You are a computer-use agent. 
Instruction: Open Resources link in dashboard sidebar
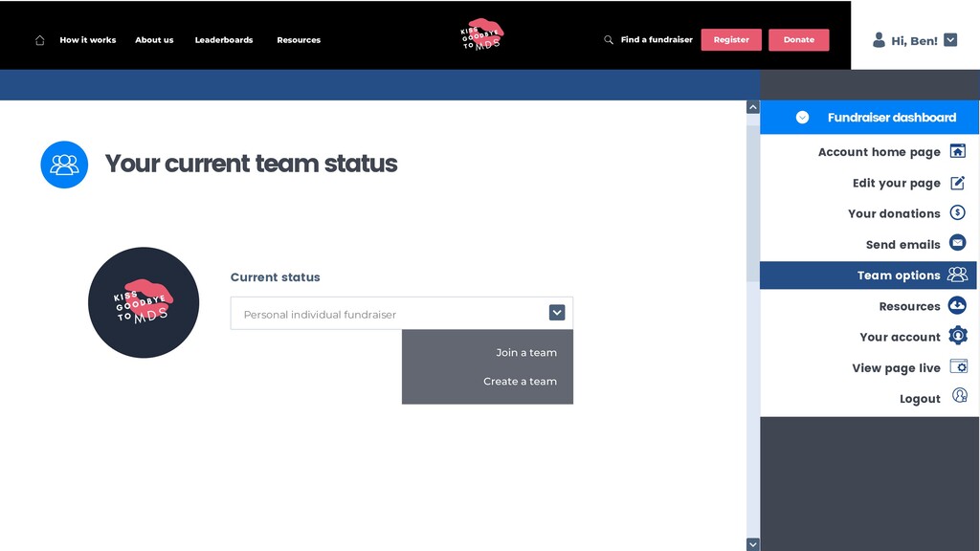pos(909,306)
